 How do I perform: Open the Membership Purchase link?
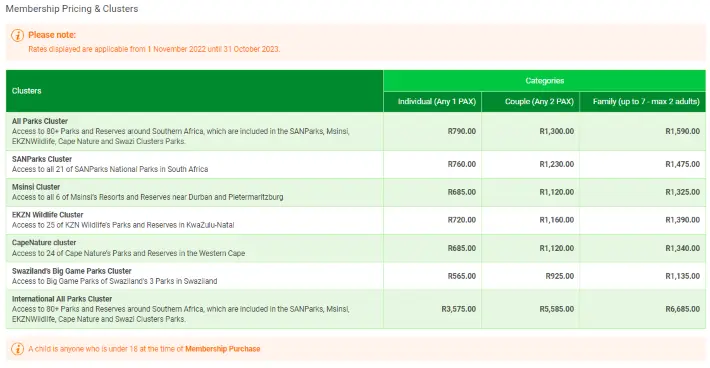pyautogui.click(x=223, y=349)
